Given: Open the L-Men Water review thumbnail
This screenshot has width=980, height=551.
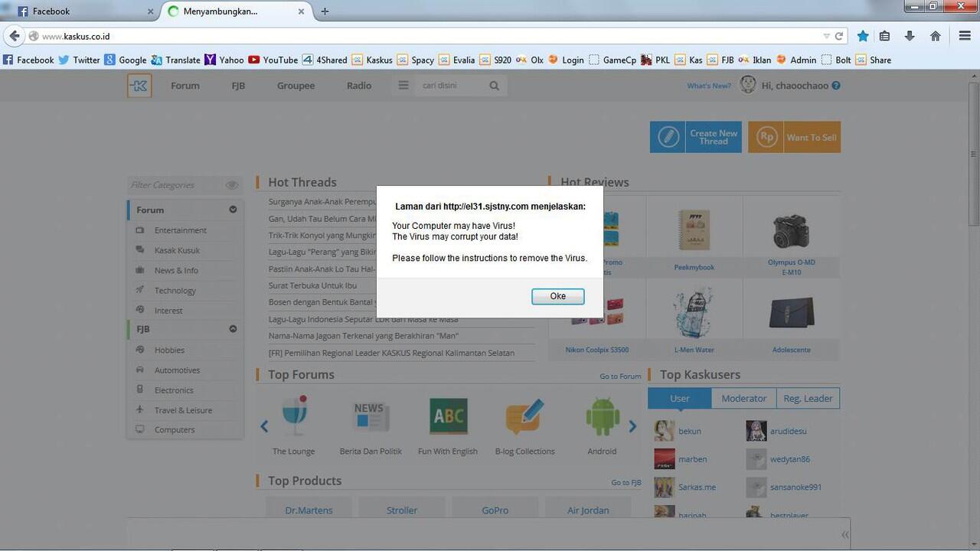Looking at the screenshot, I should click(x=694, y=314).
